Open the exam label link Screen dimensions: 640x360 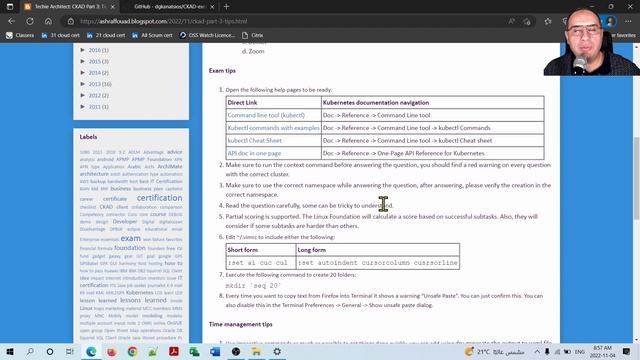coord(131,238)
